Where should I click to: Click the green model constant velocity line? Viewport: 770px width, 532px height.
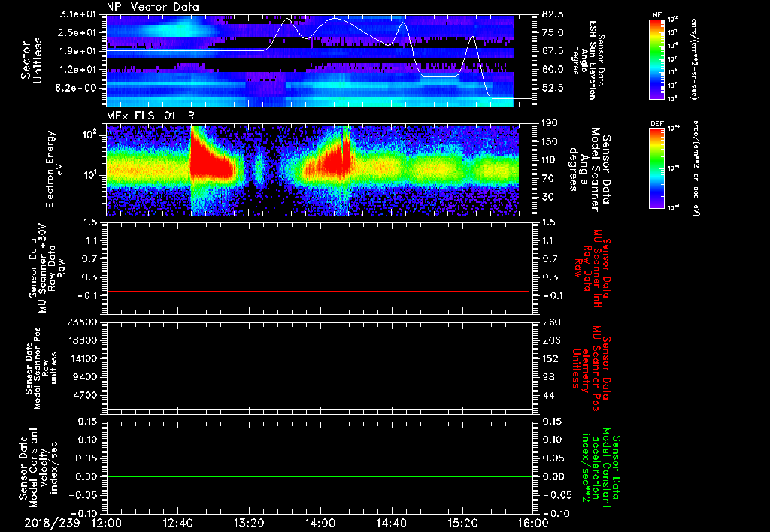[x=319, y=476]
